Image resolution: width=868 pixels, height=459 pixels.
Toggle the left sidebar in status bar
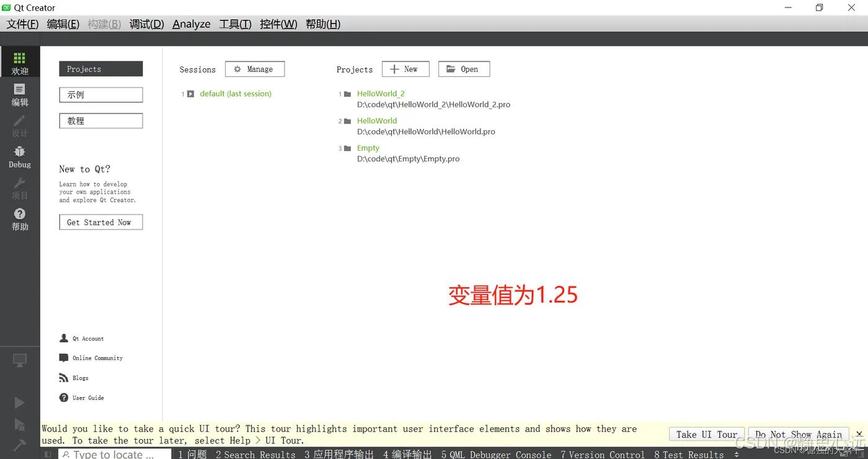48,454
